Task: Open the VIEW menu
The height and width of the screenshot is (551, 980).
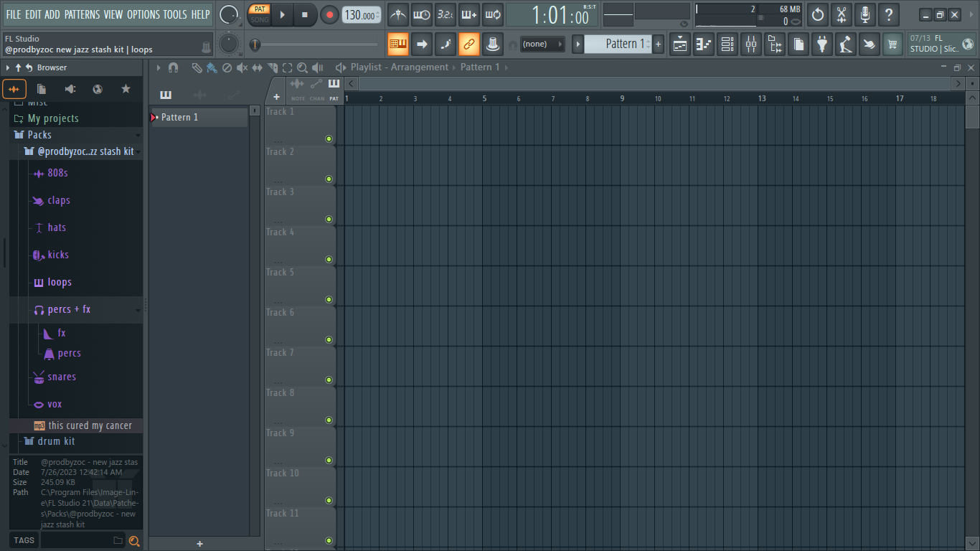Action: pyautogui.click(x=113, y=14)
